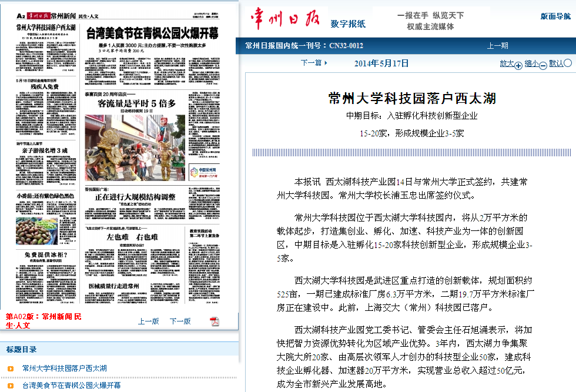
Task: Open 上一期 previous issue
Action: (497, 46)
